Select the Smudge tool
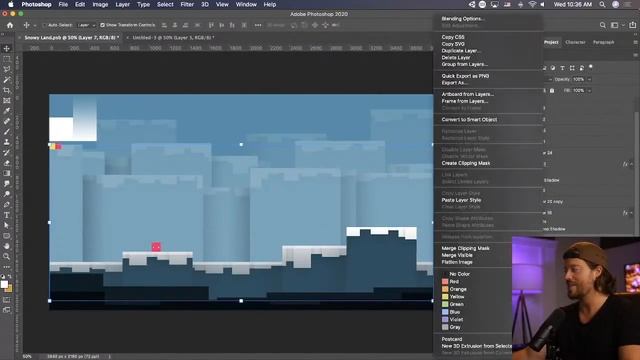The image size is (640, 360). [x=7, y=184]
